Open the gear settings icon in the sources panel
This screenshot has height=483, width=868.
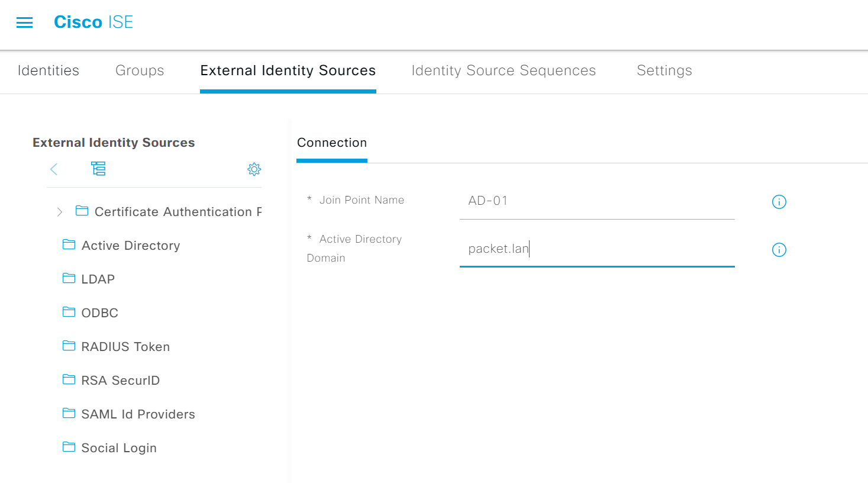(254, 169)
